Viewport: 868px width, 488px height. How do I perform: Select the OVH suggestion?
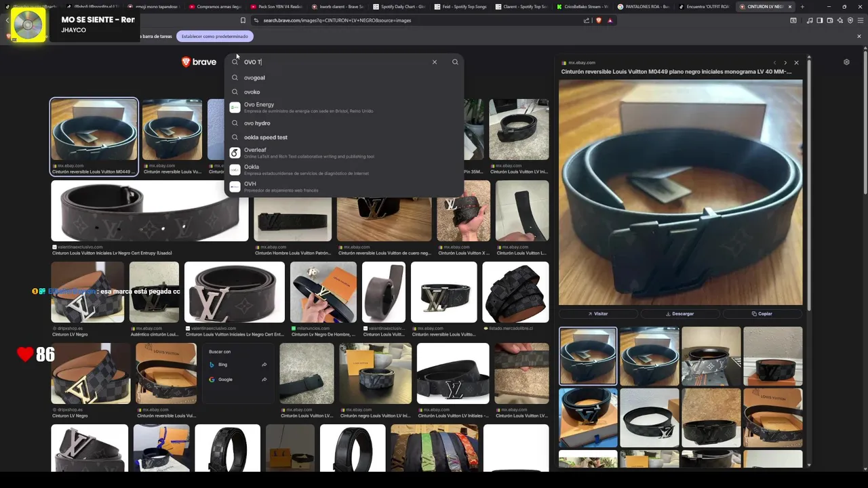pyautogui.click(x=344, y=186)
